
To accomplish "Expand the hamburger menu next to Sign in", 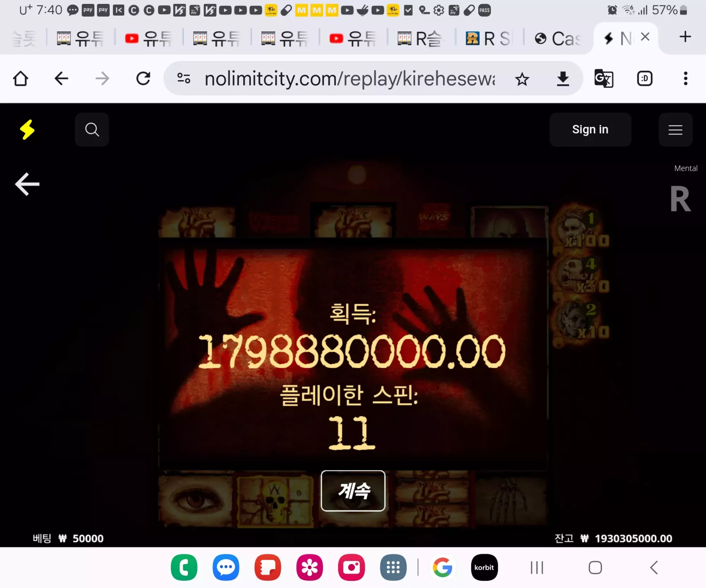I will 675,130.
